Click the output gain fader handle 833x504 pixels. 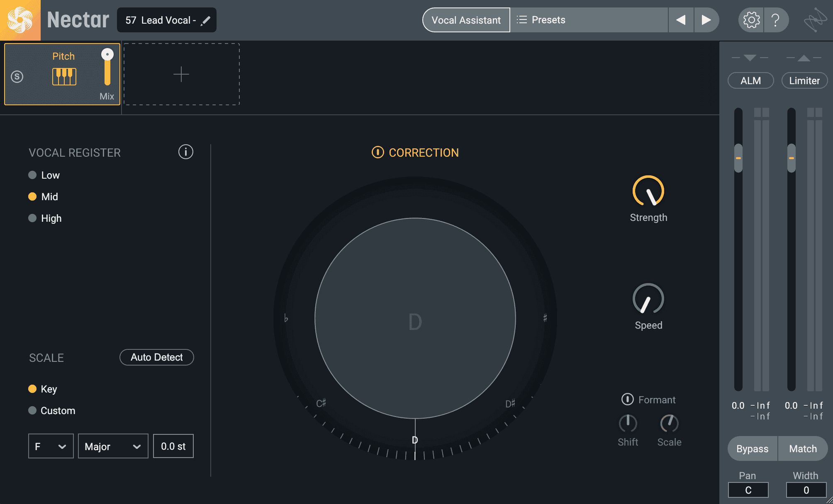pos(792,158)
